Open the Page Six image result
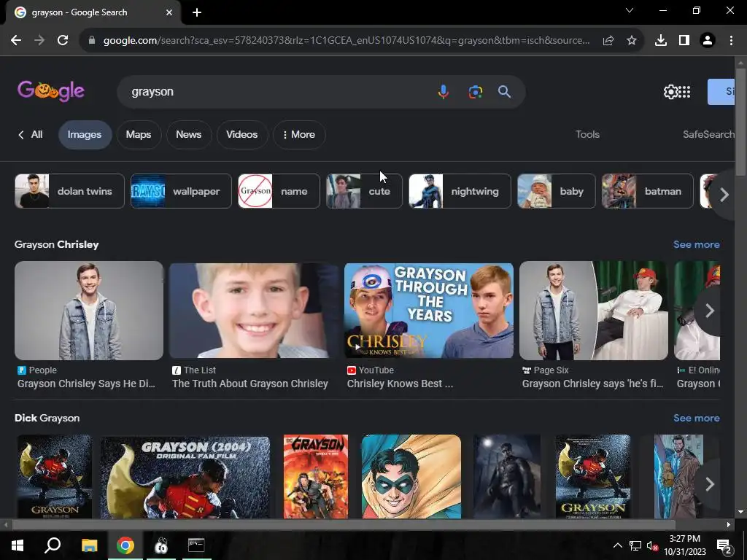Viewport: 747px width, 560px height. point(594,311)
